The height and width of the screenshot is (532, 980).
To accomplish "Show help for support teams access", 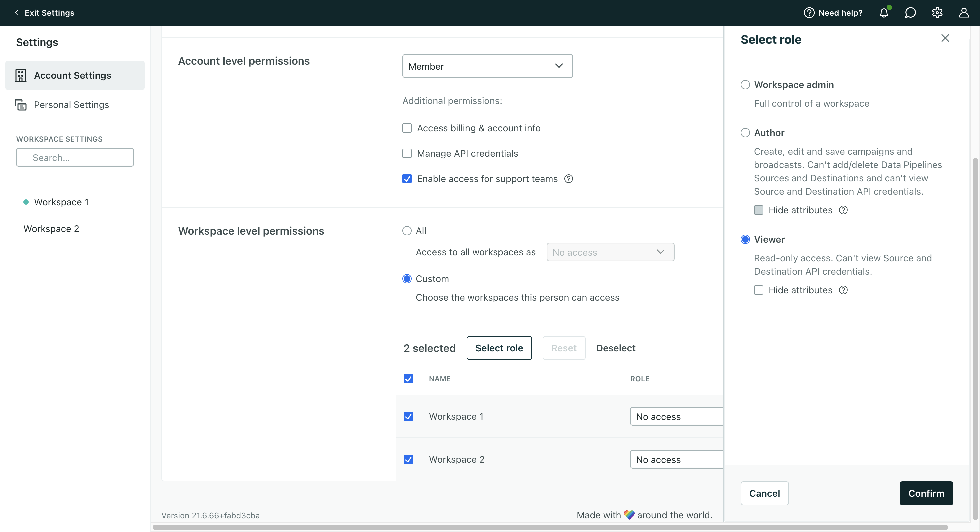I will (568, 178).
